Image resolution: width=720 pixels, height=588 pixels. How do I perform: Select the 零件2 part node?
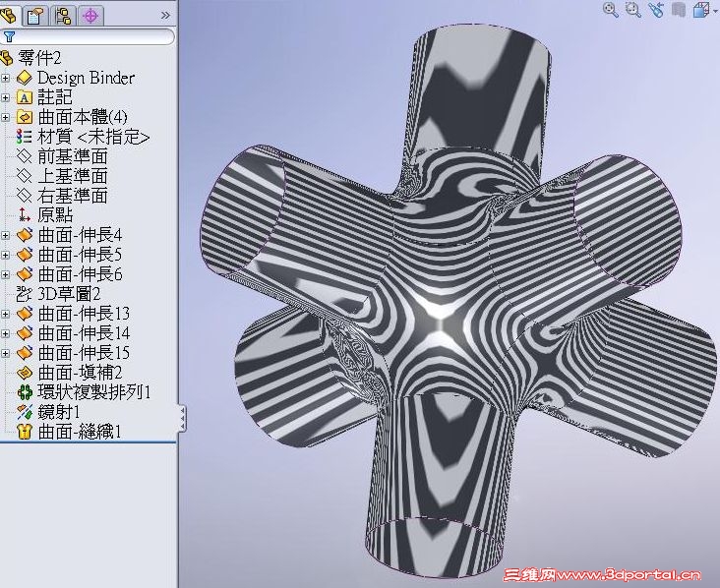pos(39,58)
